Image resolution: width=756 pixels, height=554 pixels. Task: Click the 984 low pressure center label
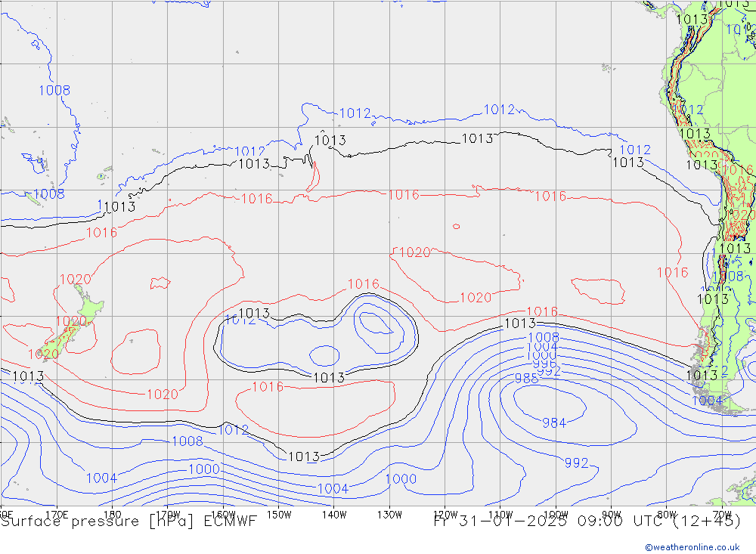pyautogui.click(x=554, y=422)
